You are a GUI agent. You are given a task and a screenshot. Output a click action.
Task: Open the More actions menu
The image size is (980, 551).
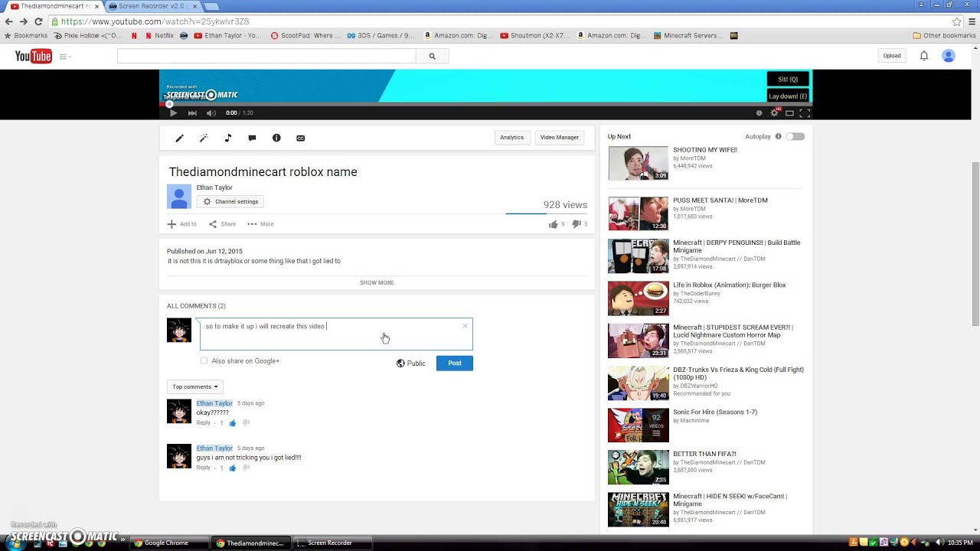point(260,224)
